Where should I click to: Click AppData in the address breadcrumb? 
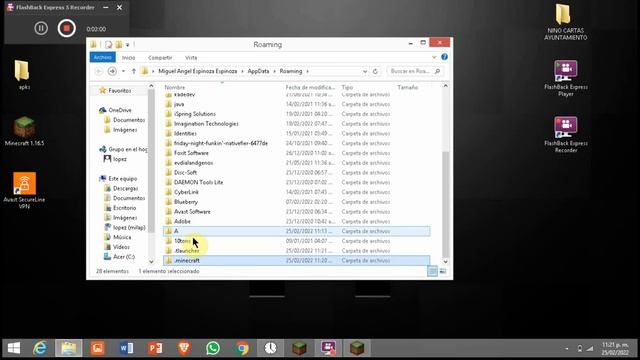tap(258, 71)
